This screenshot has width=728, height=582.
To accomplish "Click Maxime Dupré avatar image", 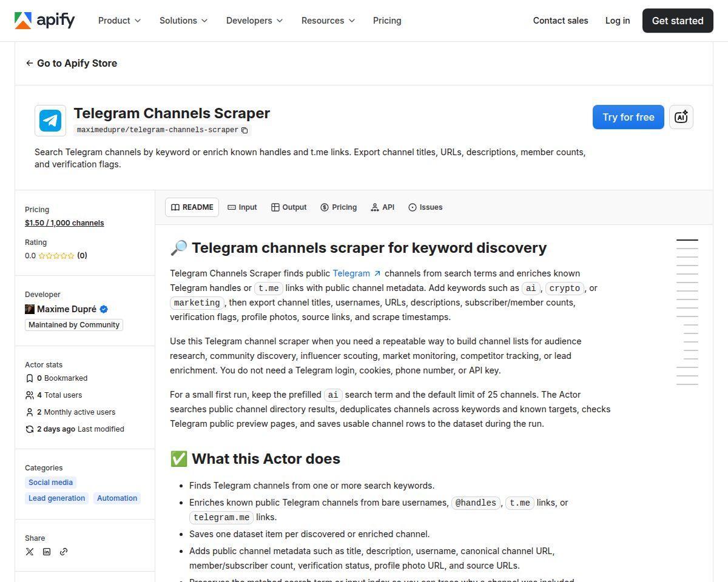I will point(30,309).
